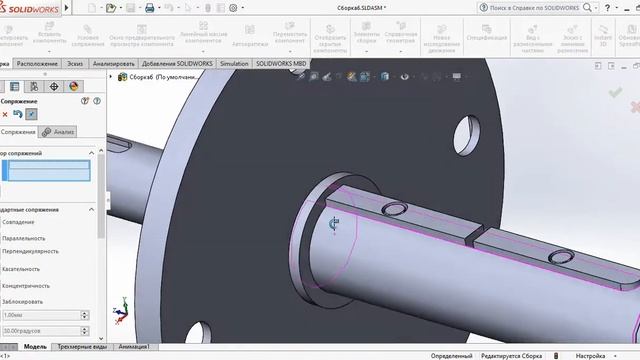Select the Заблокировать mate option
The width and height of the screenshot is (640, 360).
pyautogui.click(x=22, y=302)
